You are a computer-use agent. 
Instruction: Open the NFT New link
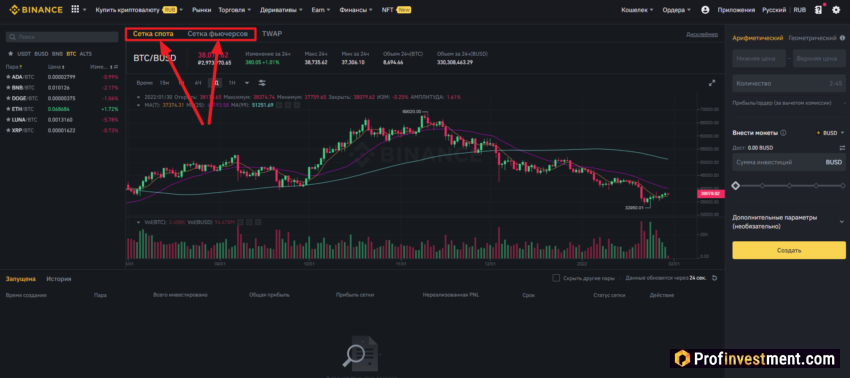(396, 10)
